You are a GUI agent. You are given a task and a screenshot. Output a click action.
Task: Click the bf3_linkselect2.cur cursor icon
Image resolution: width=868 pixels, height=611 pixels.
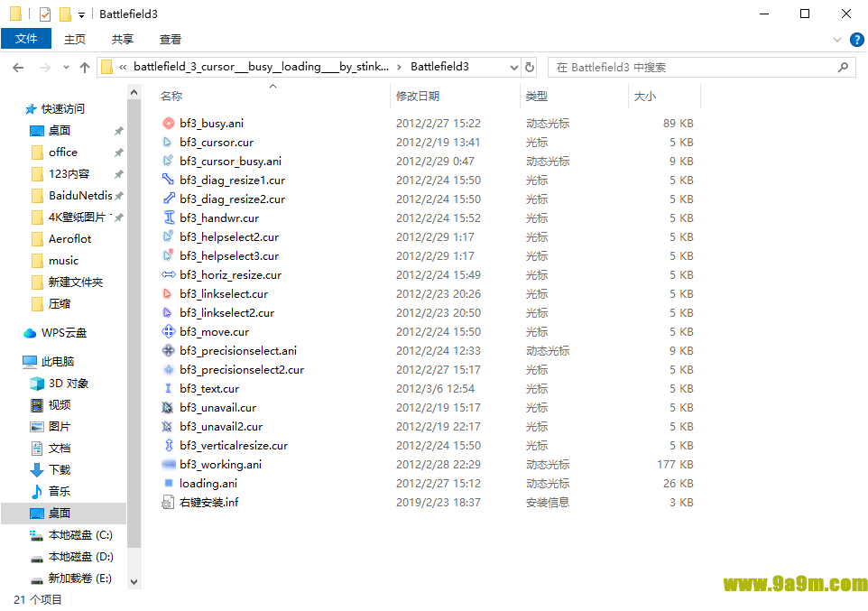click(169, 312)
